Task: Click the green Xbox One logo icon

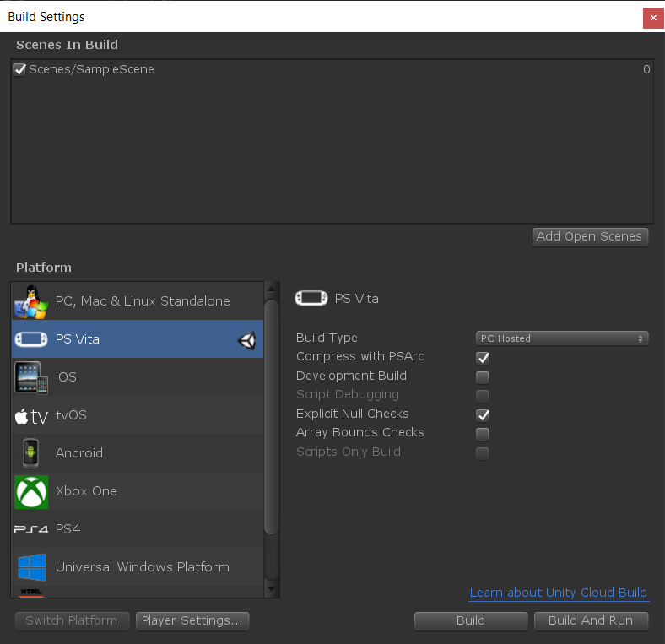Action: [31, 492]
